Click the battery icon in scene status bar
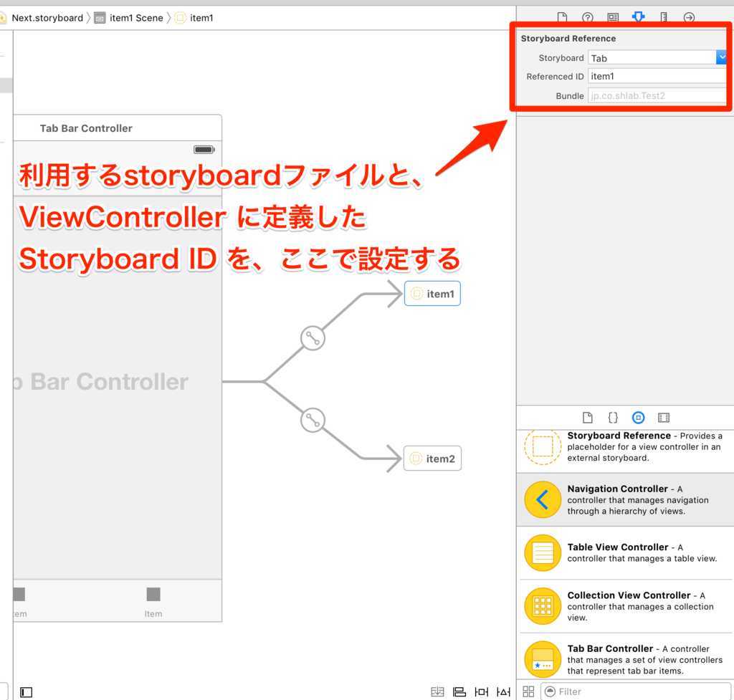This screenshot has width=734, height=700. point(204,150)
